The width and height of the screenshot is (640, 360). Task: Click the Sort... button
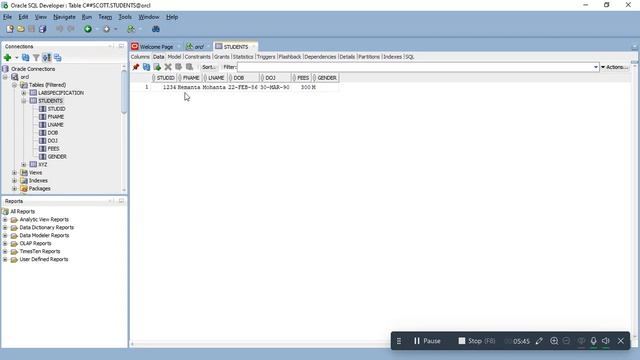(x=209, y=67)
